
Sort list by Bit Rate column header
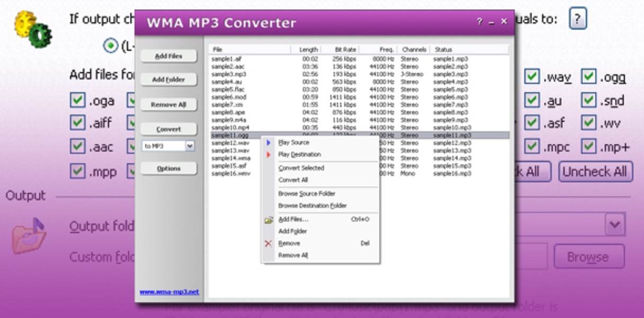[345, 49]
